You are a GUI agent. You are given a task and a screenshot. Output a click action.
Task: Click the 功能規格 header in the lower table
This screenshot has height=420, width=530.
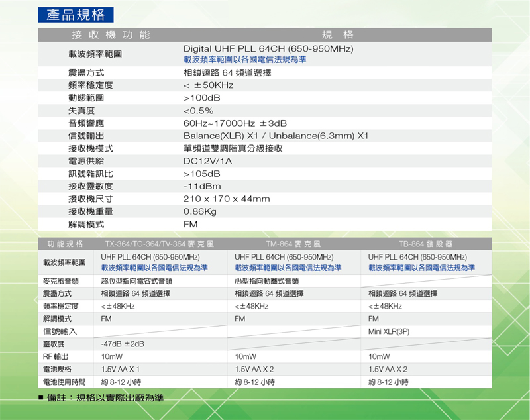pos(65,244)
